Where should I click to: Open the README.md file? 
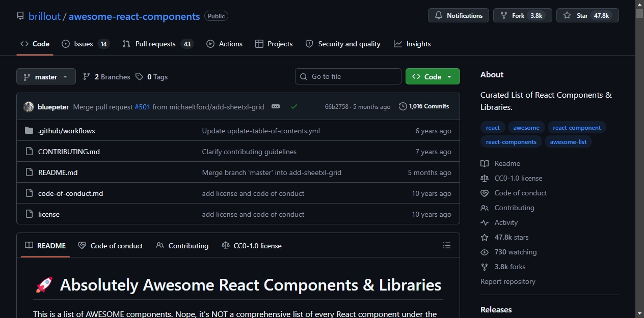pyautogui.click(x=58, y=172)
